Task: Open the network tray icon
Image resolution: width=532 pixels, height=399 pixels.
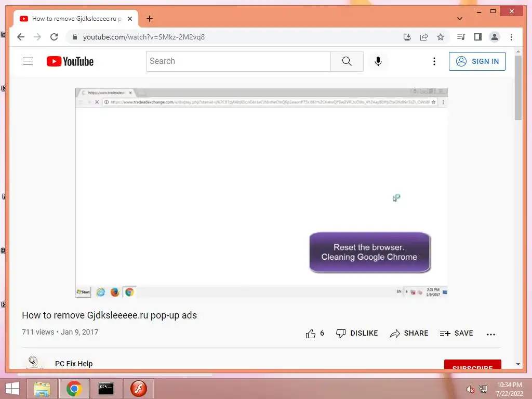Action: click(x=483, y=389)
